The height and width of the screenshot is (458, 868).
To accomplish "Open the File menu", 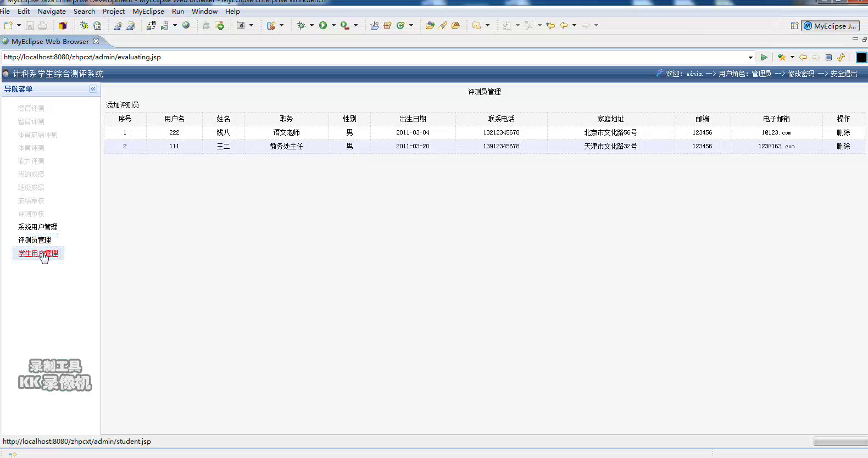I will 5,11.
